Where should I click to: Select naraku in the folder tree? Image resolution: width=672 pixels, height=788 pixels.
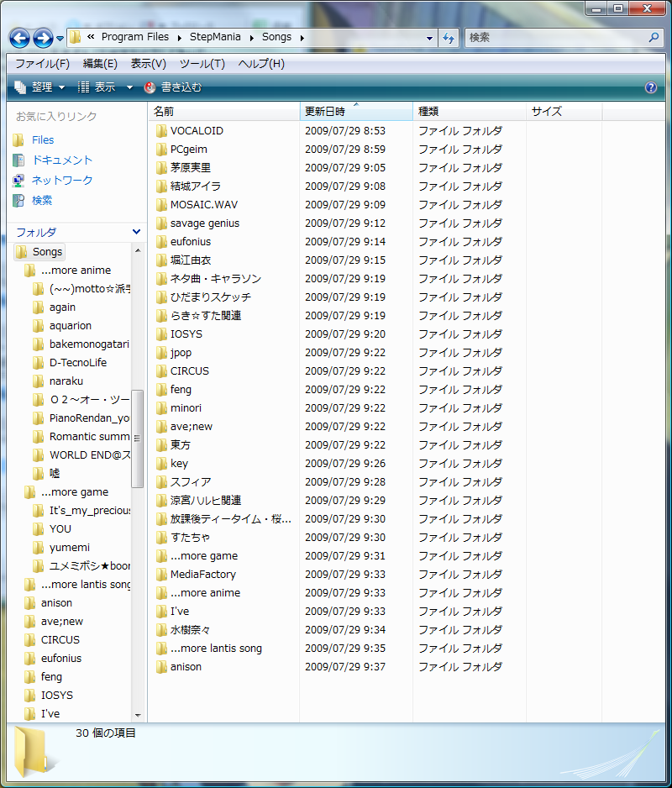coord(66,381)
